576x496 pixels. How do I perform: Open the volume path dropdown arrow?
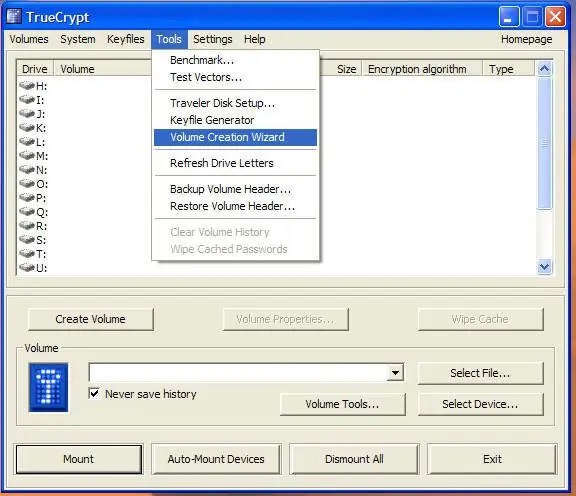coord(395,373)
